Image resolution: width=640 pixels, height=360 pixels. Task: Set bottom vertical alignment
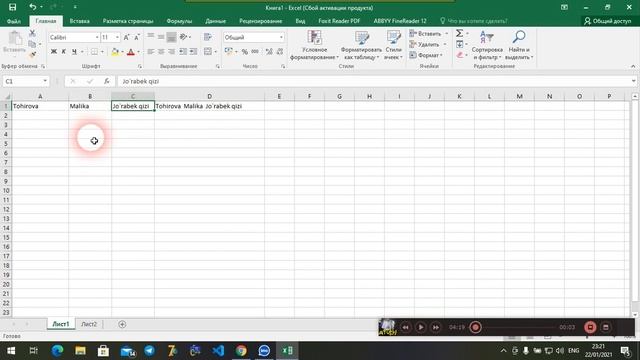(171, 37)
